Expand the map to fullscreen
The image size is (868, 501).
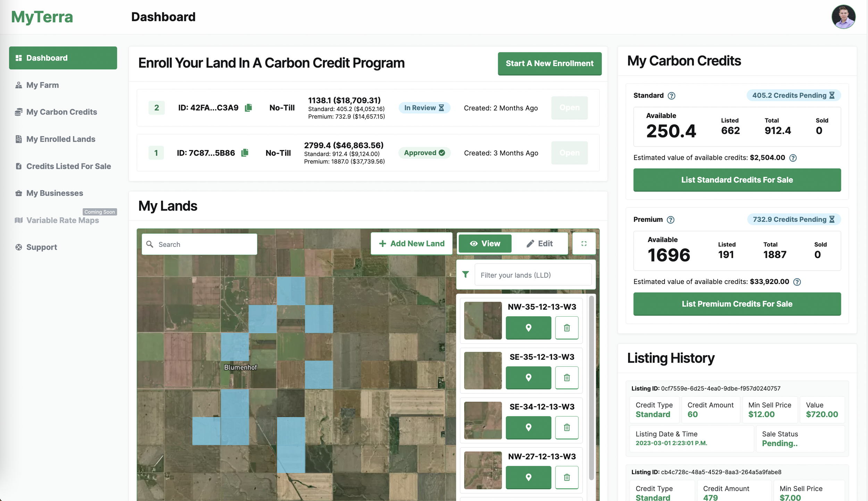tap(584, 244)
